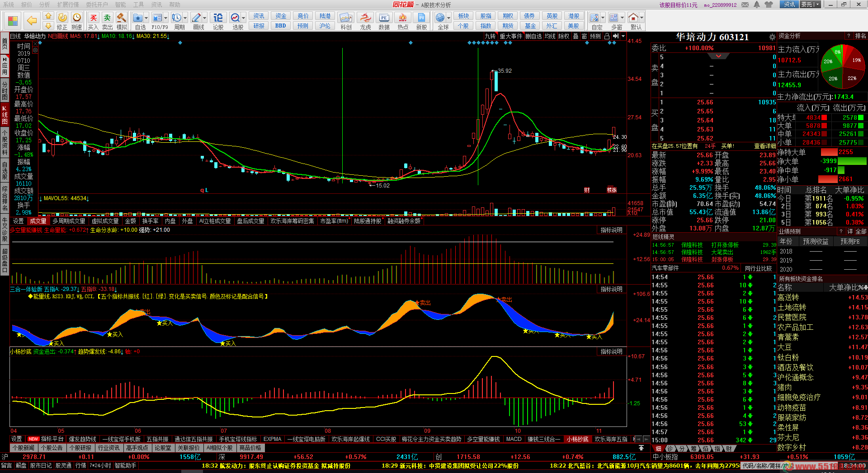Open the 工具 menu

coord(138,5)
